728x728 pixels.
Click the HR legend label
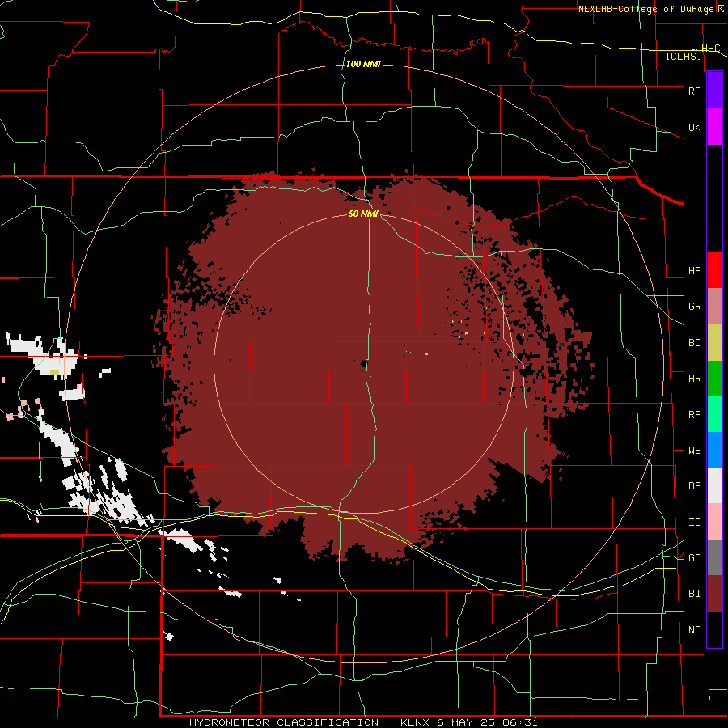tap(694, 379)
